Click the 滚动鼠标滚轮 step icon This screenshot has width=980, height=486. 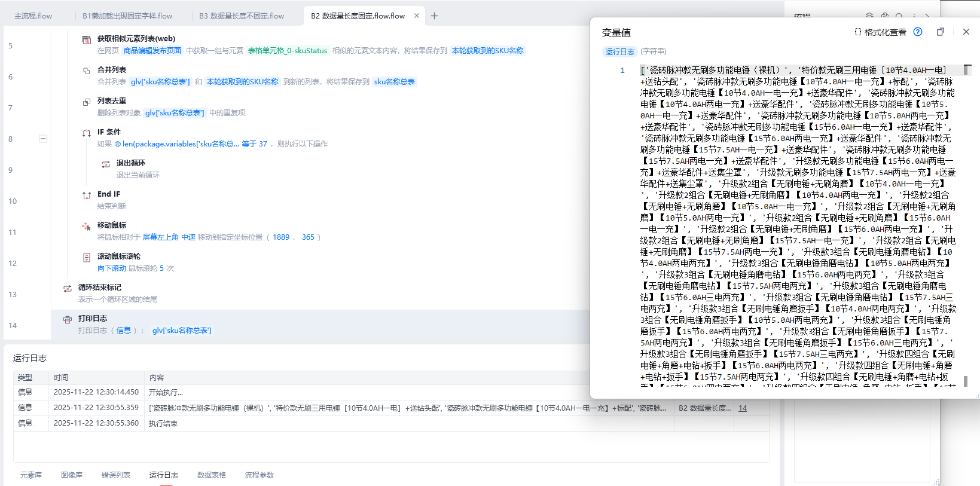coord(87,257)
